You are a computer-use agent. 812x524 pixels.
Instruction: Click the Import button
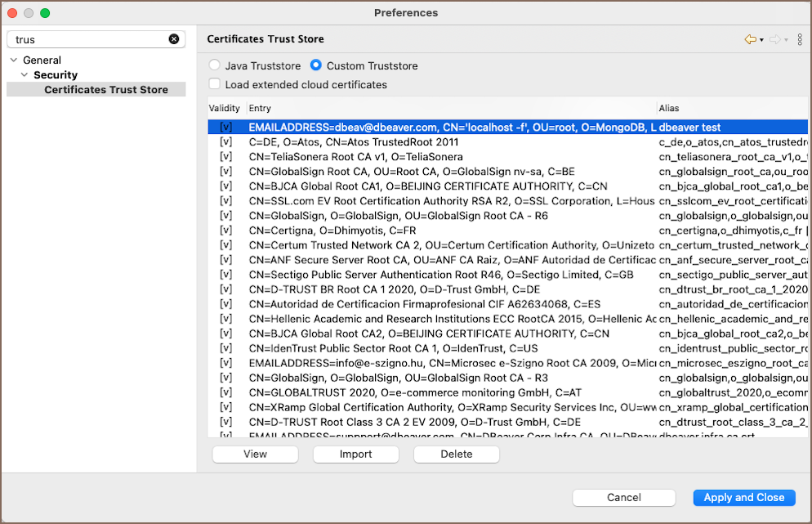pos(355,455)
